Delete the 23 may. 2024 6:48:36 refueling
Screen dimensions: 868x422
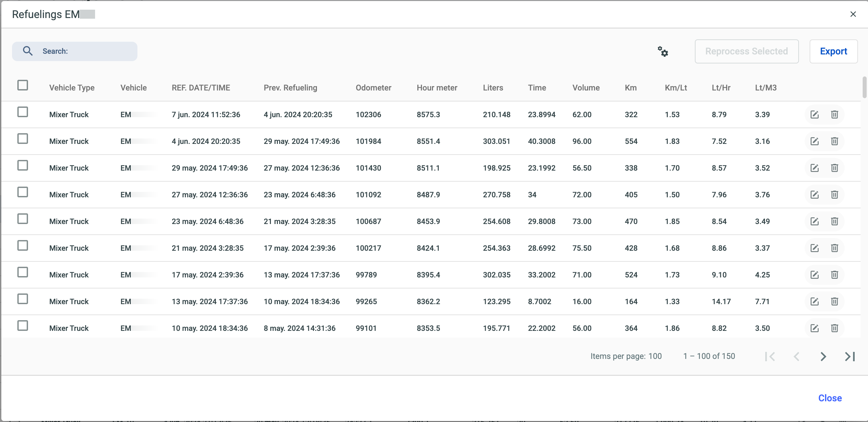click(x=834, y=221)
